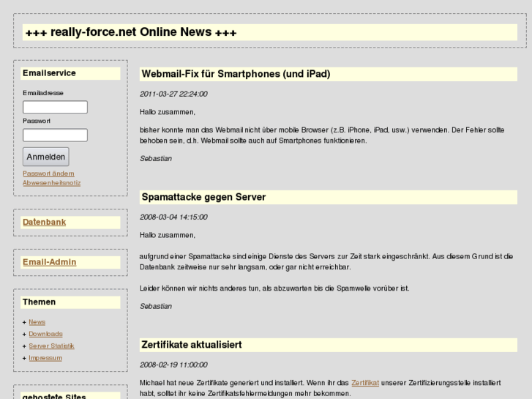Click the Zertifikate aktualisiert headline

coord(329,345)
